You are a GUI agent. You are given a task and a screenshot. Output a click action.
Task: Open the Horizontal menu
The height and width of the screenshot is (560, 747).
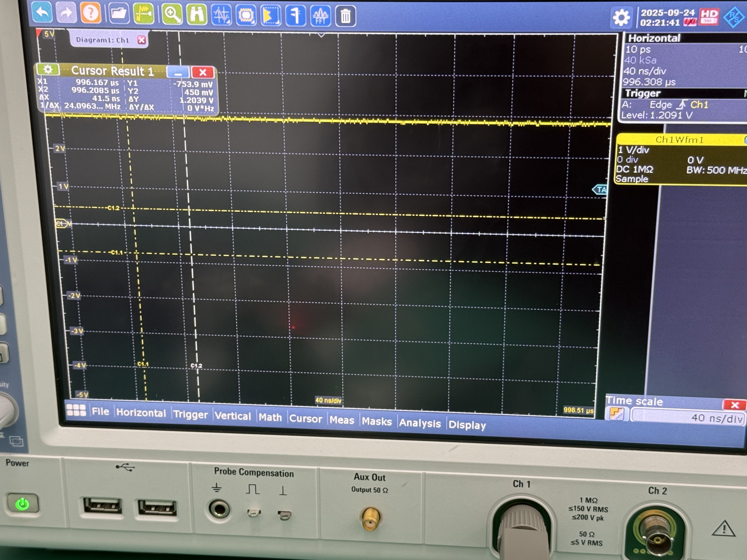tap(141, 413)
